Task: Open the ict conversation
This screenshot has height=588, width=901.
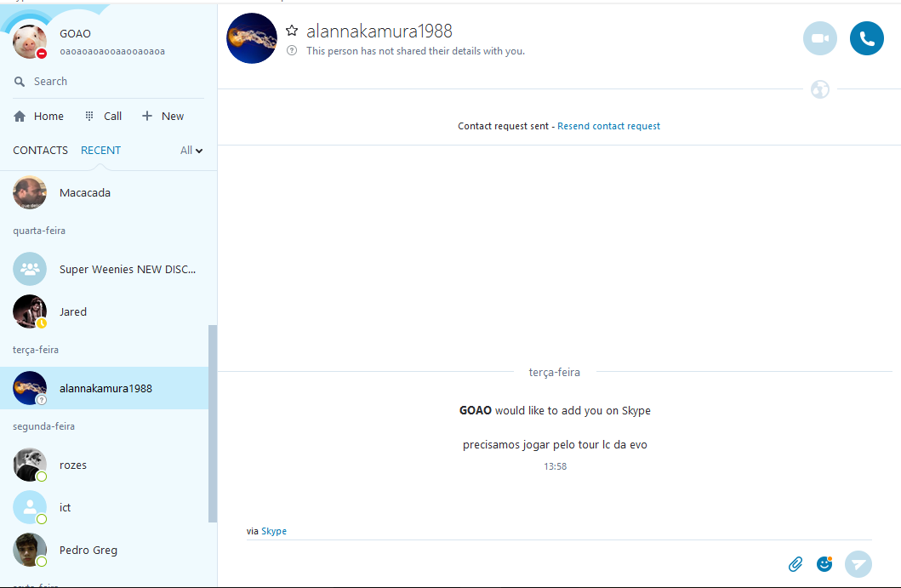Action: point(104,507)
